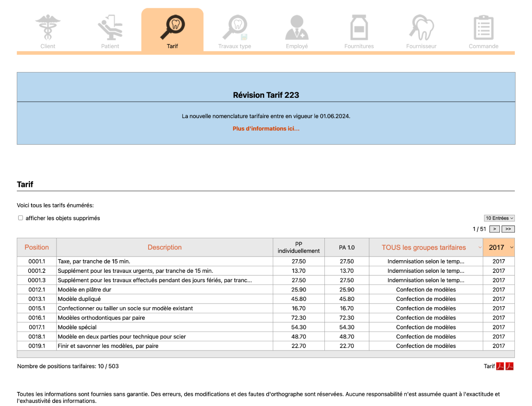This screenshot has width=532, height=406.
Task: Switch to Fournitures tab label
Action: click(359, 46)
